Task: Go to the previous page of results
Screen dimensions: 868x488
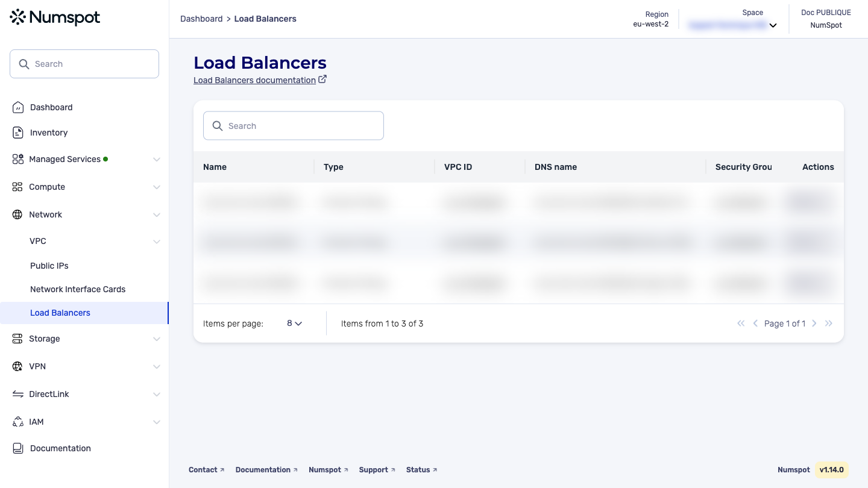Action: click(755, 324)
